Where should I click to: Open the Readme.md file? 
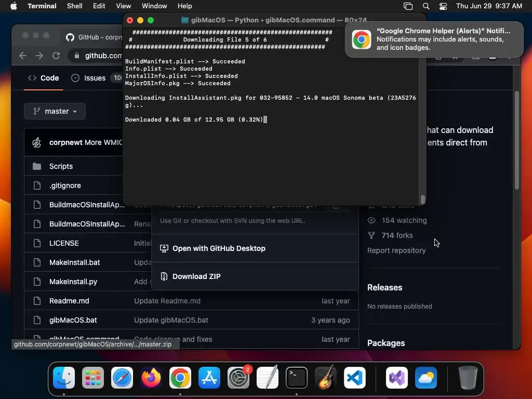click(69, 301)
